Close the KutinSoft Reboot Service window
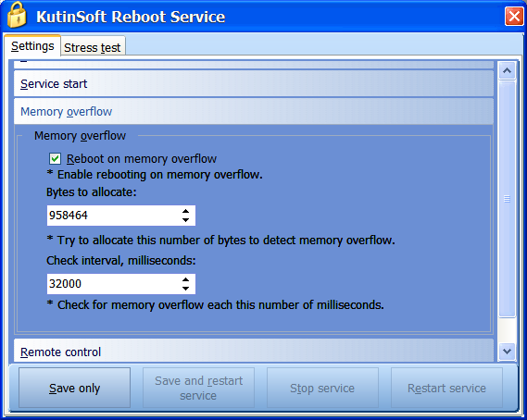Screen dimensions: 527x420 pyautogui.click(x=514, y=16)
